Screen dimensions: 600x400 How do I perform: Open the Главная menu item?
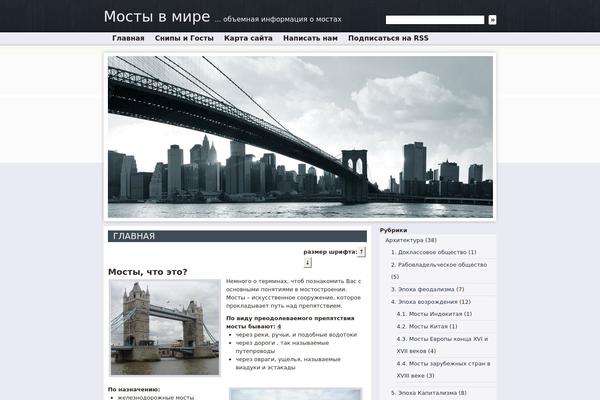pyautogui.click(x=128, y=38)
